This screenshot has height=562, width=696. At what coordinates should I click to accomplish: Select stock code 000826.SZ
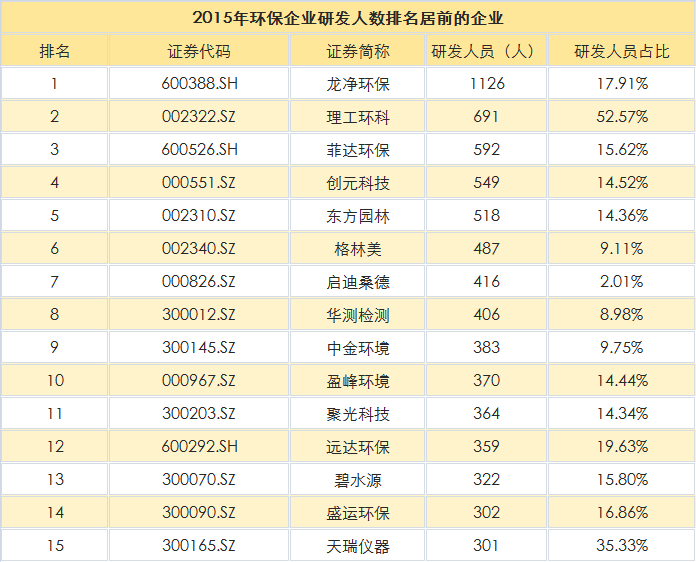point(198,281)
